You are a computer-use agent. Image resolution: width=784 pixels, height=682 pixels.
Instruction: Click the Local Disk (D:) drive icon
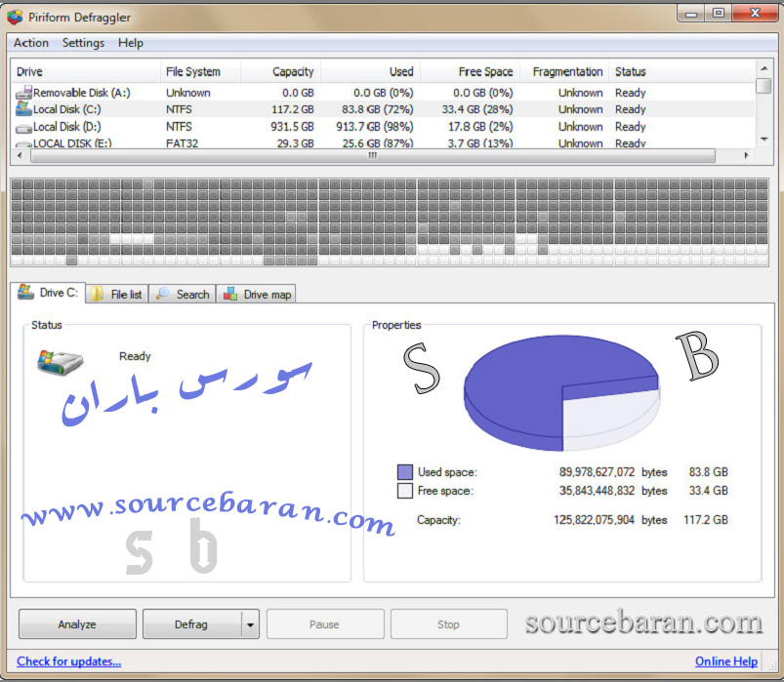point(23,128)
